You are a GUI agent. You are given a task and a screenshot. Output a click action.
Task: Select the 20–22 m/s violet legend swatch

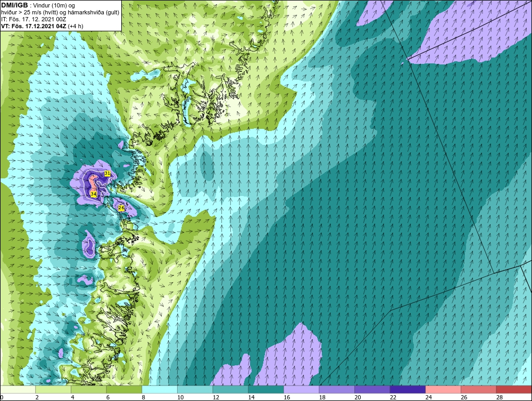[x=372, y=389]
